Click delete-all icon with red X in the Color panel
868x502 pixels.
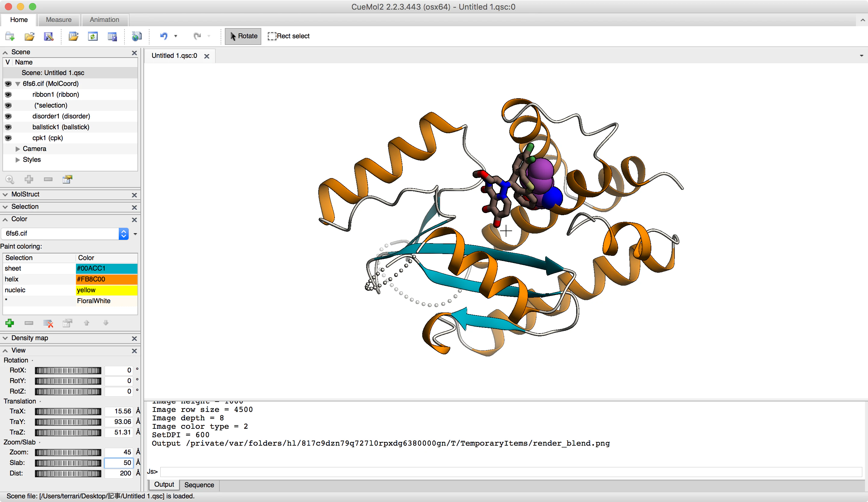click(x=48, y=323)
